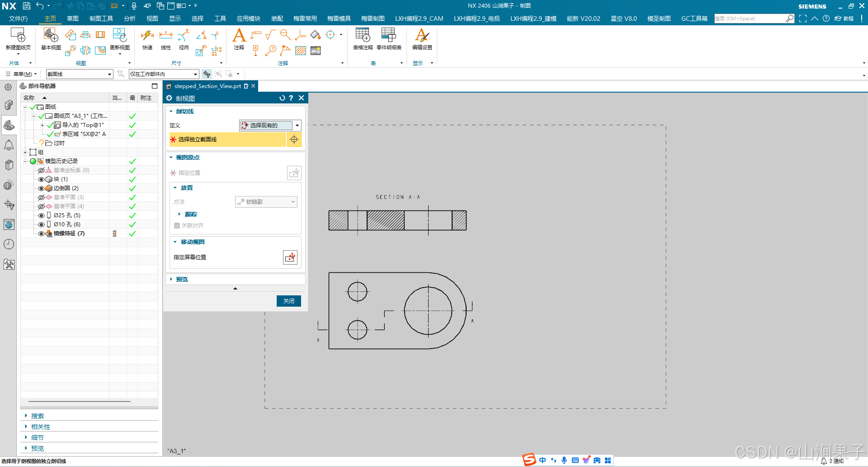Click the 选择独立截面线 selection row

pyautogui.click(x=228, y=140)
